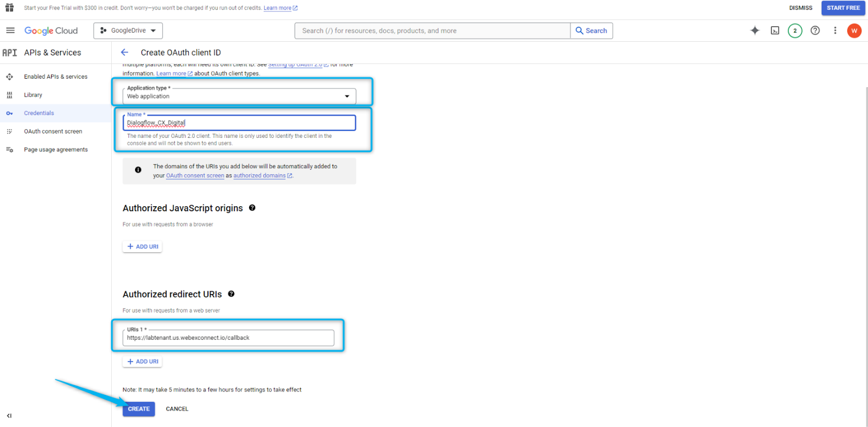The height and width of the screenshot is (427, 868).
Task: Click the START FREE button
Action: 843,8
